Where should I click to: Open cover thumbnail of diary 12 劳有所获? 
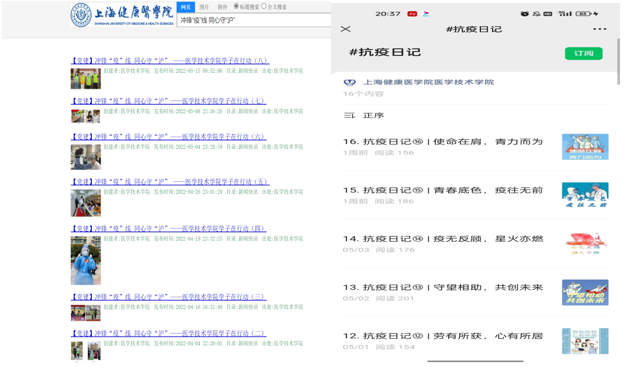pyautogui.click(x=585, y=341)
